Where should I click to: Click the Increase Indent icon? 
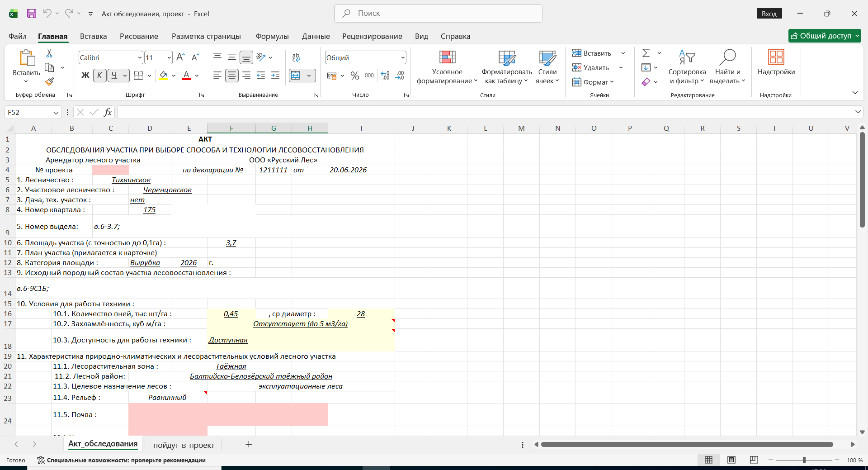(275, 76)
